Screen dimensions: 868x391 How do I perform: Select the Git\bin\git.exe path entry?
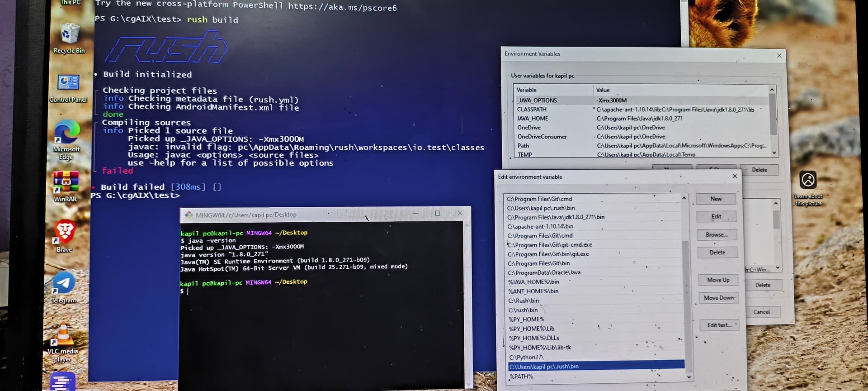[594, 254]
